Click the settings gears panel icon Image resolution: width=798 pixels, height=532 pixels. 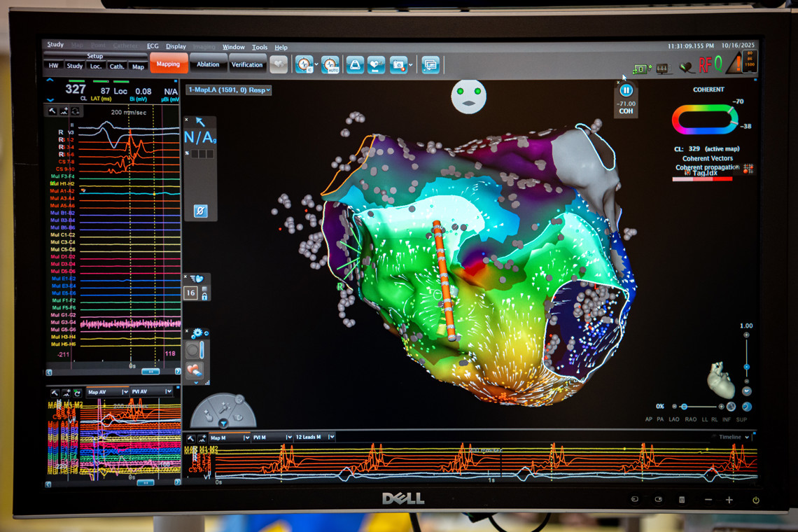[196, 333]
